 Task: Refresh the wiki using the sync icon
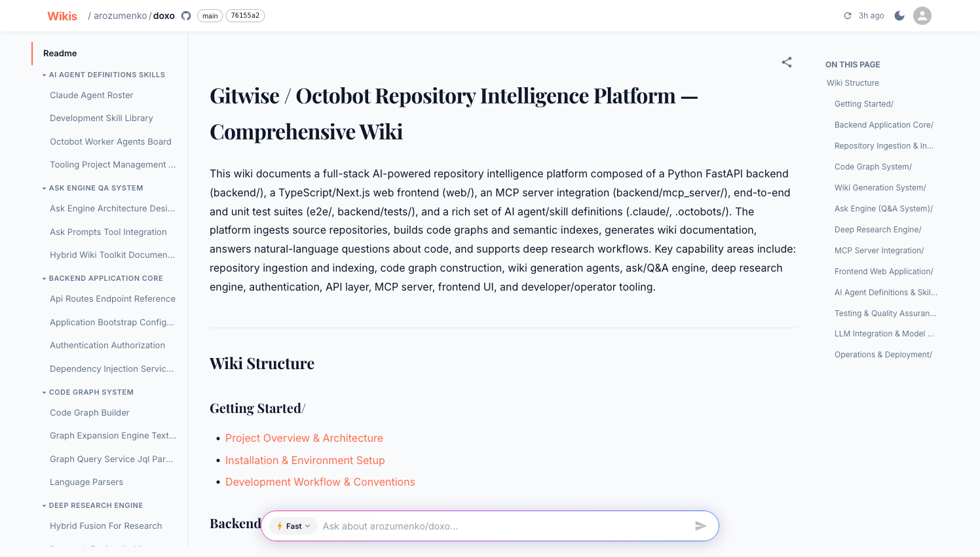click(846, 15)
